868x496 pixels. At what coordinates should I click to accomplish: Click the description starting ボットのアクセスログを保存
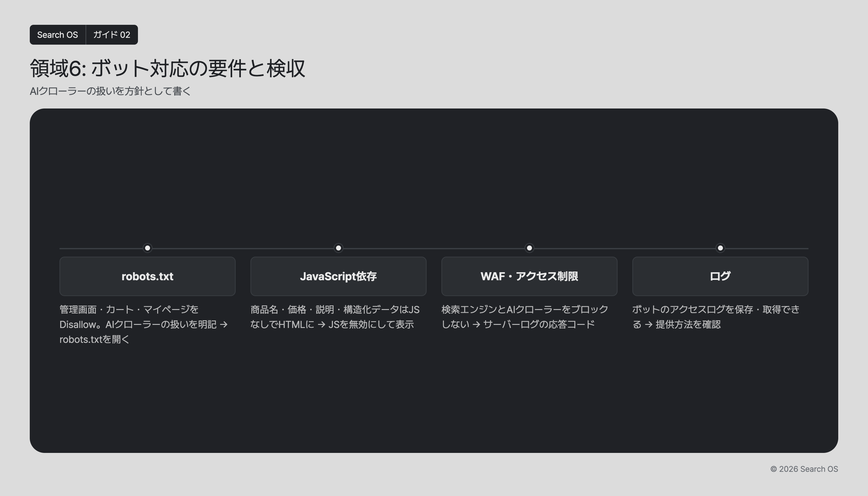716,317
